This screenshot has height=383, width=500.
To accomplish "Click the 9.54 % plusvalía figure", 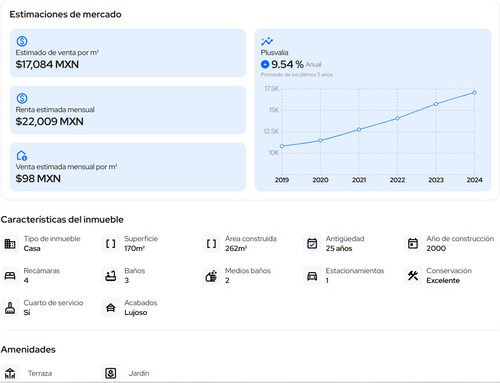I will (287, 64).
